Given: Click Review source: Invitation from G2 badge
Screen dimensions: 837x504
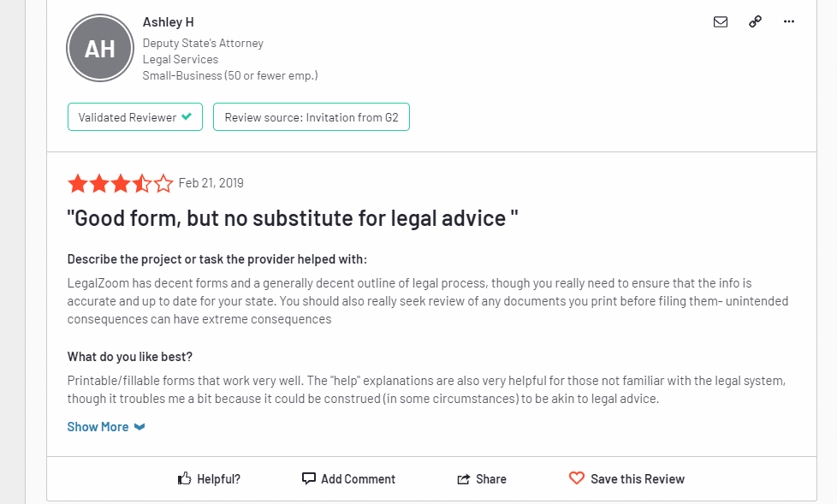Looking at the screenshot, I should click(x=312, y=117).
